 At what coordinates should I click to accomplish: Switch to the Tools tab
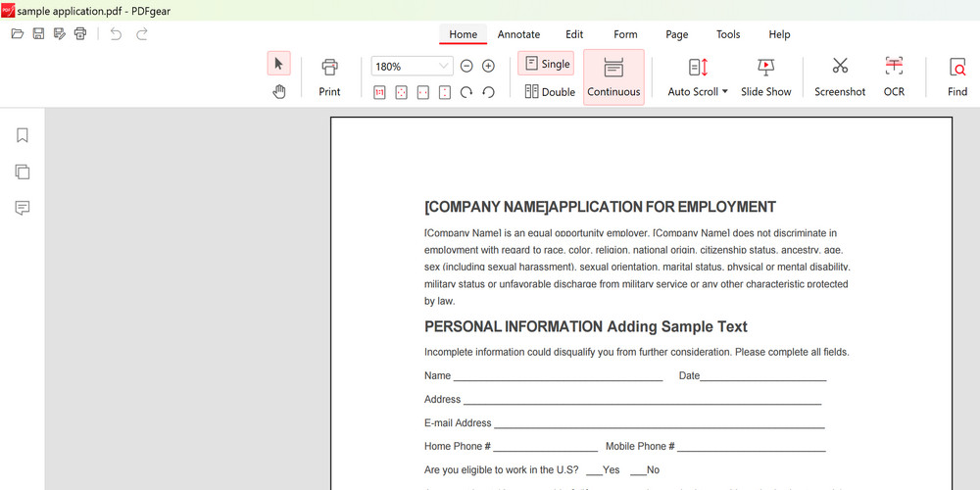click(728, 34)
